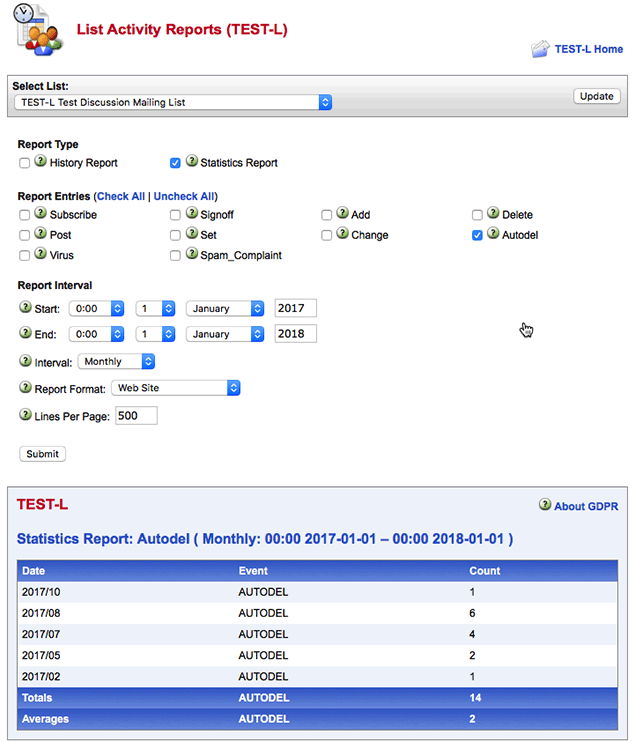
Task: Open the End day dropdown
Action: [155, 334]
